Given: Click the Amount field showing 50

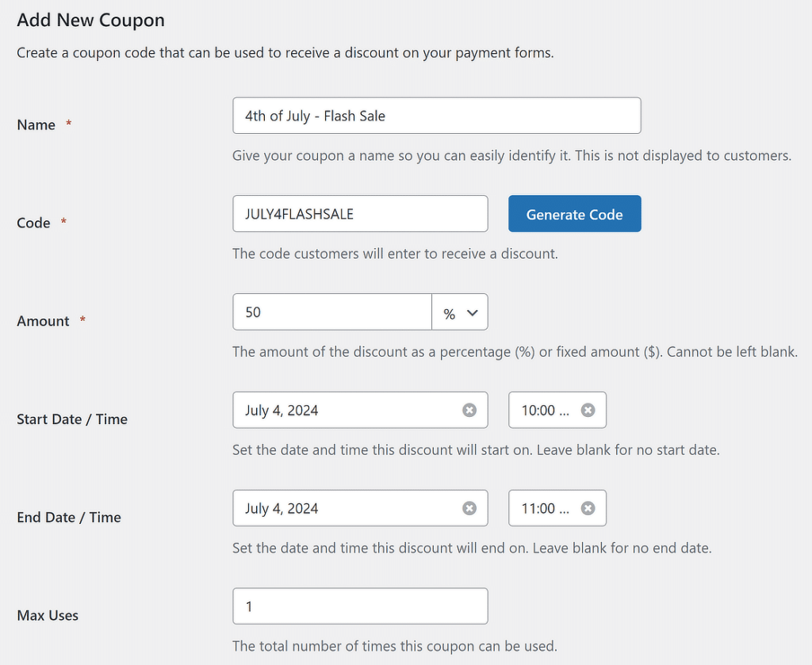Looking at the screenshot, I should (331, 311).
